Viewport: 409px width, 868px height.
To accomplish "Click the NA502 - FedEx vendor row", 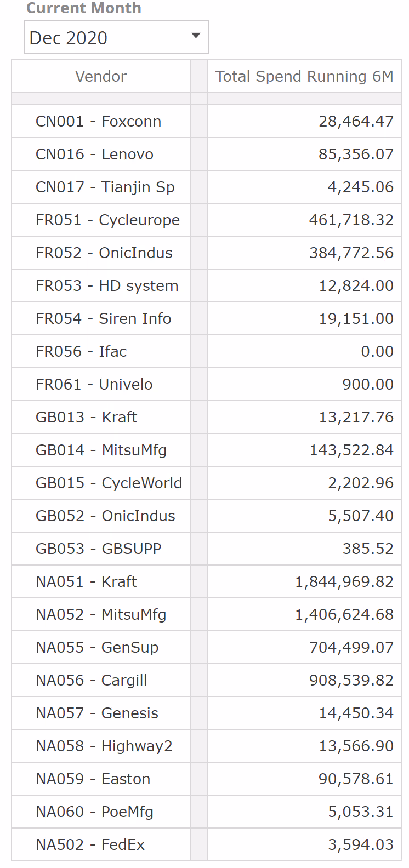I will [90, 845].
